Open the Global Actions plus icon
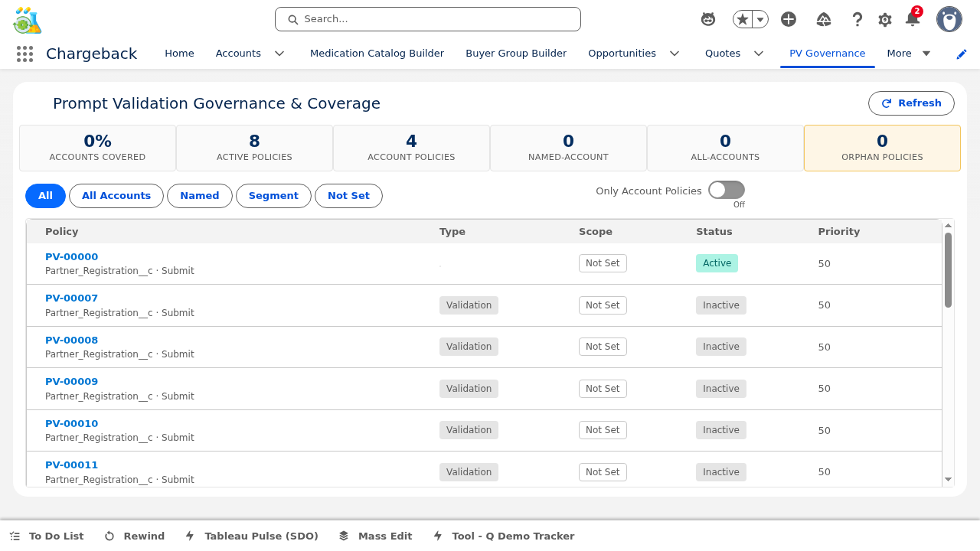The width and height of the screenshot is (980, 551). click(789, 19)
